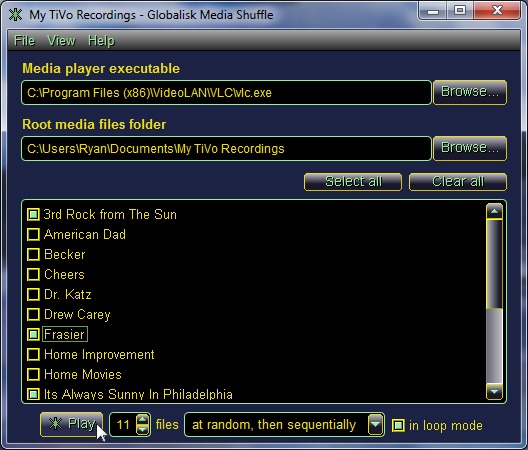
Task: Open the View menu
Action: pyautogui.click(x=61, y=41)
